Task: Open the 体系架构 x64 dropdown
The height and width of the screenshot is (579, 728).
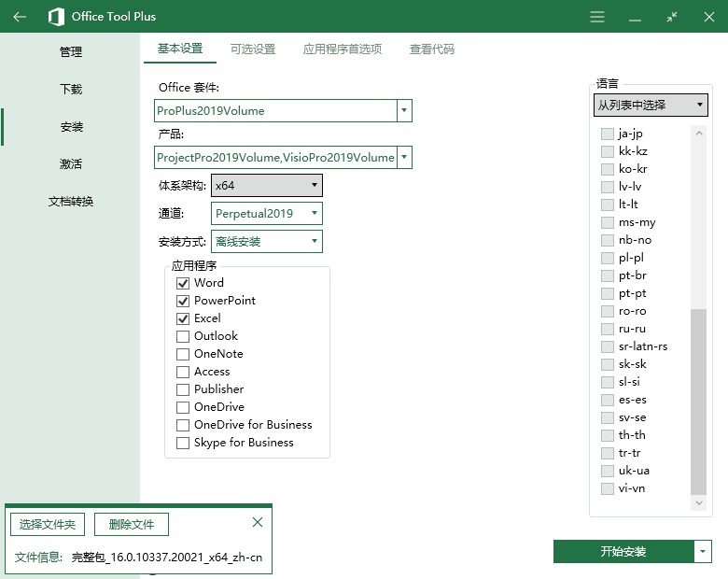Action: pos(267,186)
